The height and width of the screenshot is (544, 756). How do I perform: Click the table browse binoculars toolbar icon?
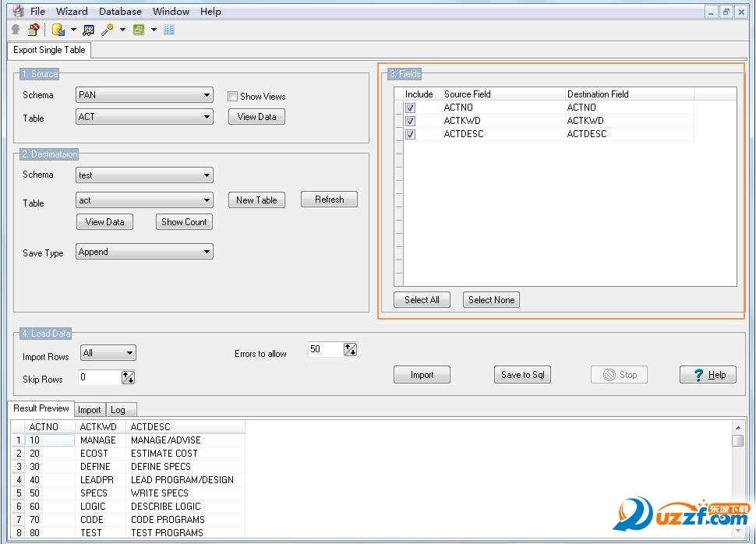88,30
